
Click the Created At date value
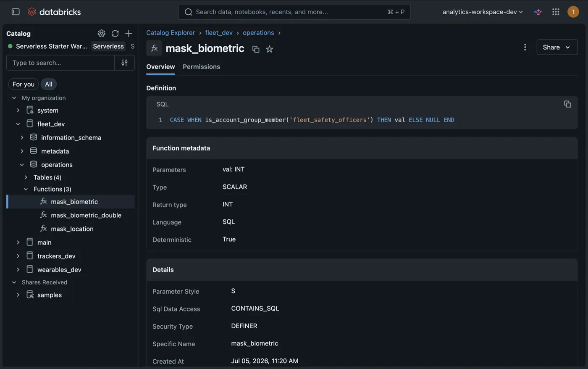click(265, 361)
